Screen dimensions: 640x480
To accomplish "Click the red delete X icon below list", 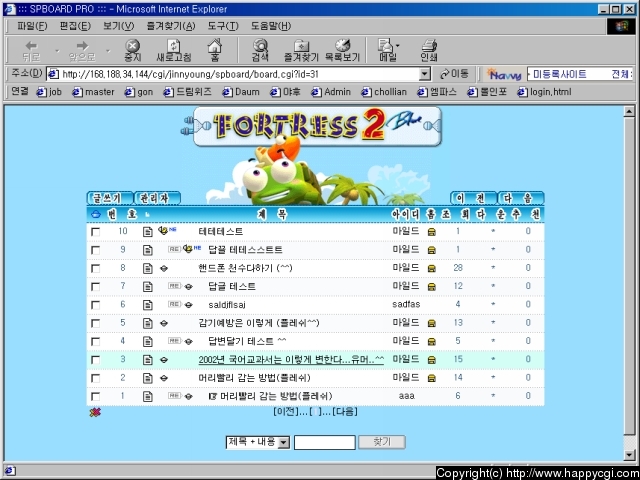I will (95, 413).
